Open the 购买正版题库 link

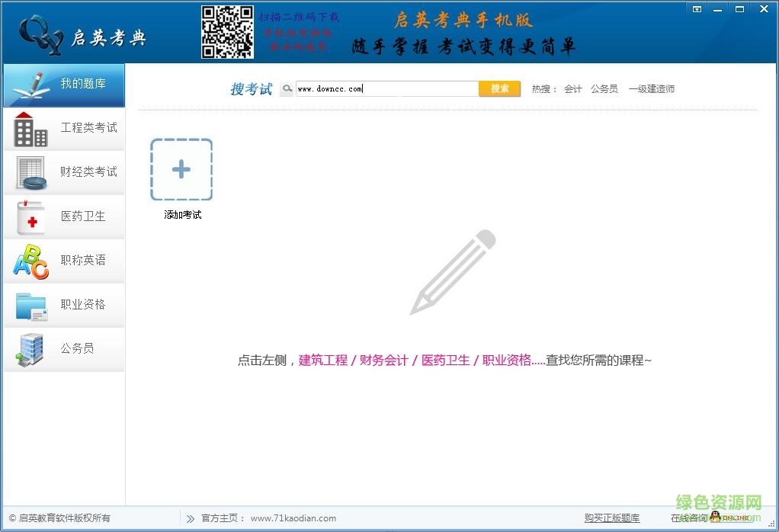pos(612,518)
